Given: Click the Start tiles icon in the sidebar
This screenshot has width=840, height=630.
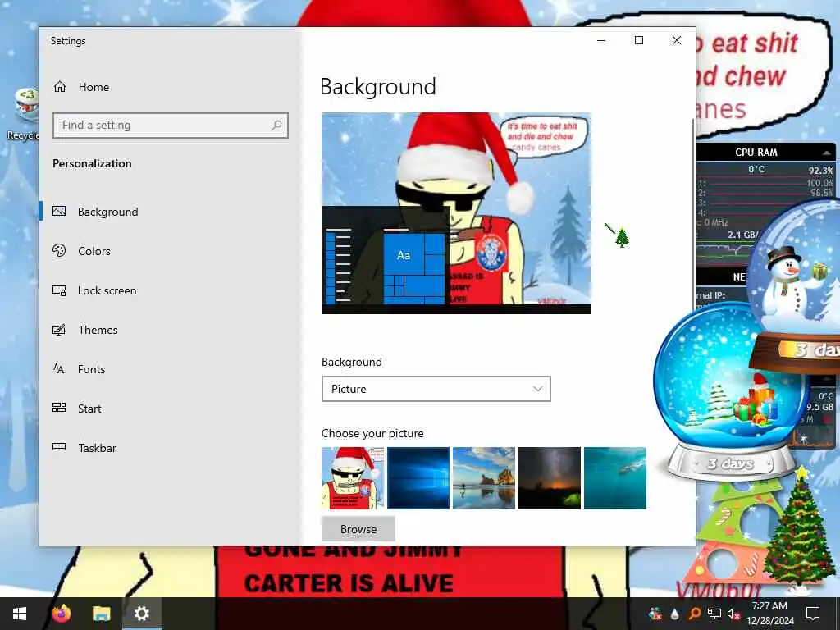Looking at the screenshot, I should pos(59,408).
